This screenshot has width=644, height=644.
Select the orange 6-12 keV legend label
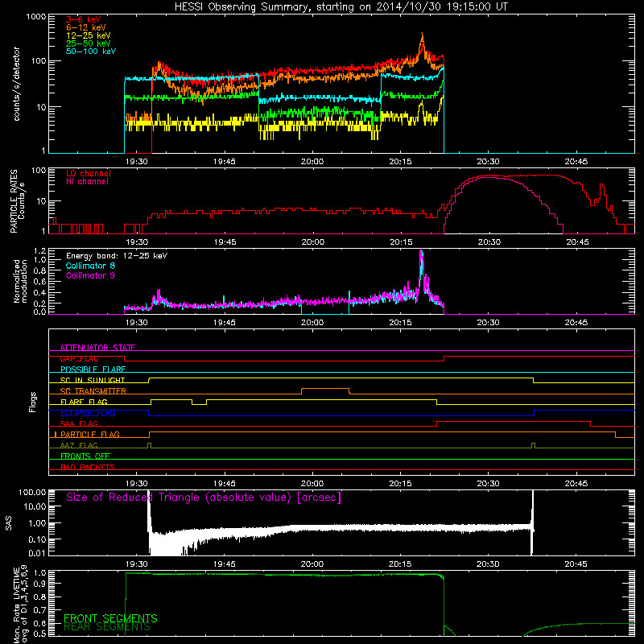pyautogui.click(x=86, y=27)
